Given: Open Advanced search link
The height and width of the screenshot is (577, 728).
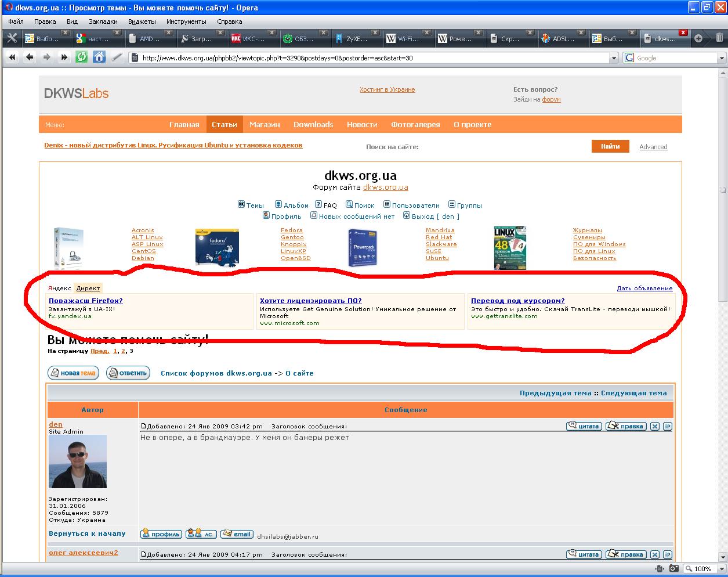Looking at the screenshot, I should tap(653, 147).
